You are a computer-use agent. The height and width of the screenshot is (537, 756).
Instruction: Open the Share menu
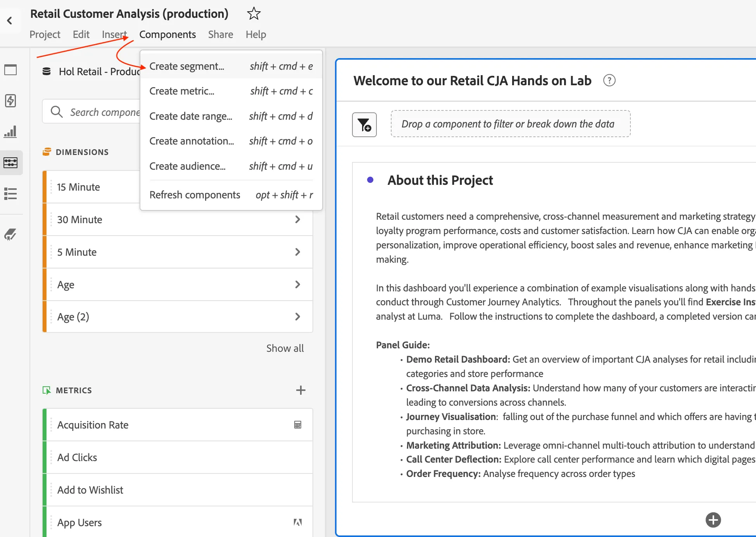click(221, 34)
